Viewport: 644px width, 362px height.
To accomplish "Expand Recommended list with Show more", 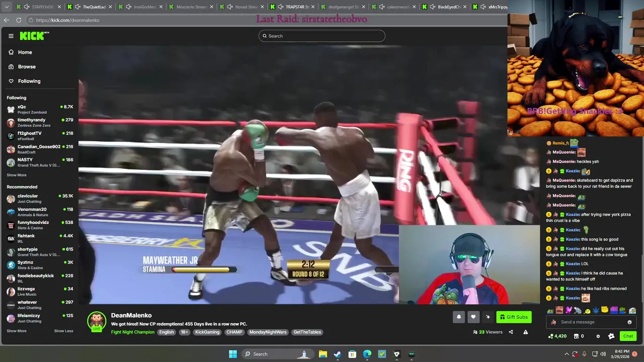I will click(17, 331).
